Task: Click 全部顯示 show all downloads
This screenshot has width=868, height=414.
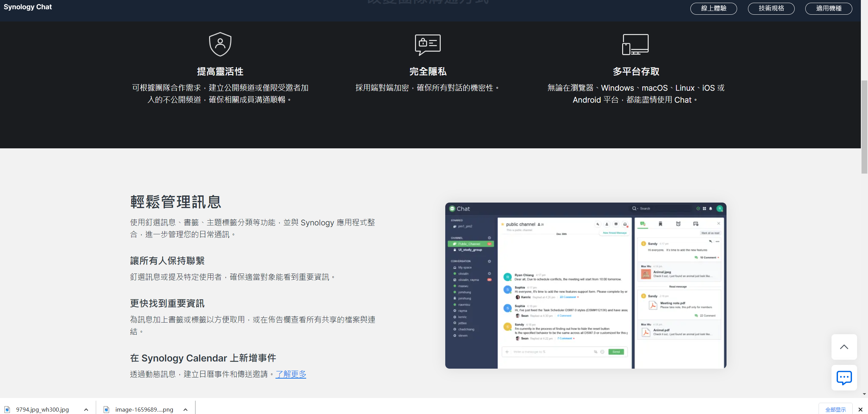Action: (836, 410)
